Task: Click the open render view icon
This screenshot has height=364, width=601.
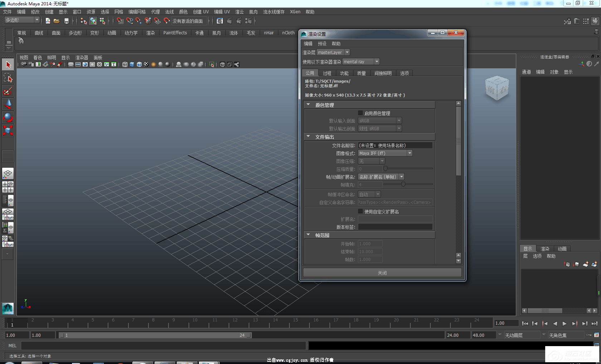Action: pyautogui.click(x=220, y=21)
